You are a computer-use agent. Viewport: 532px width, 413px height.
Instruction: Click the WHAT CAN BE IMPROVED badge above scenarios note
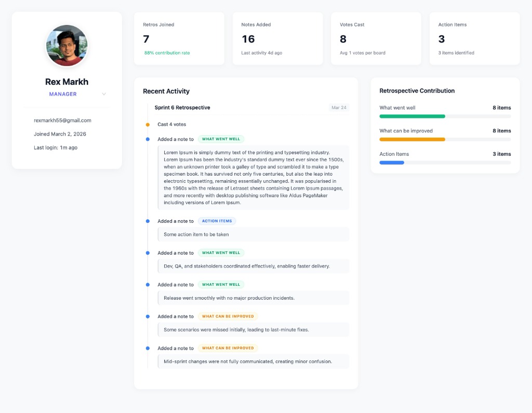click(x=228, y=316)
